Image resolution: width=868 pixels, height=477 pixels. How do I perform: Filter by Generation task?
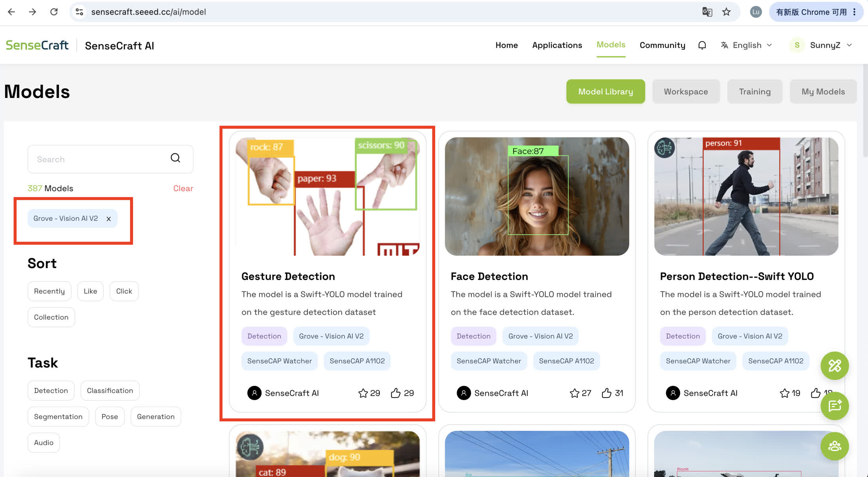[x=156, y=417]
